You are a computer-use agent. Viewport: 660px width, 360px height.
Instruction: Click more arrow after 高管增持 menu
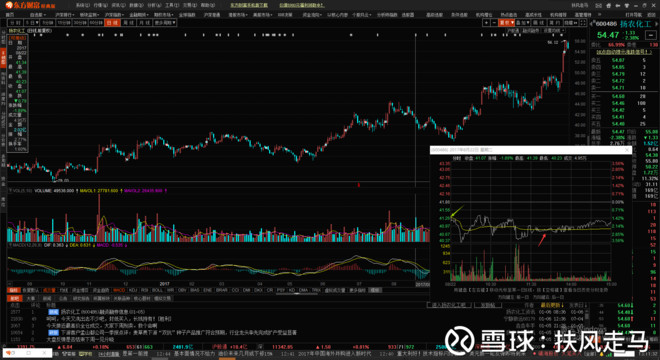[x=599, y=15]
